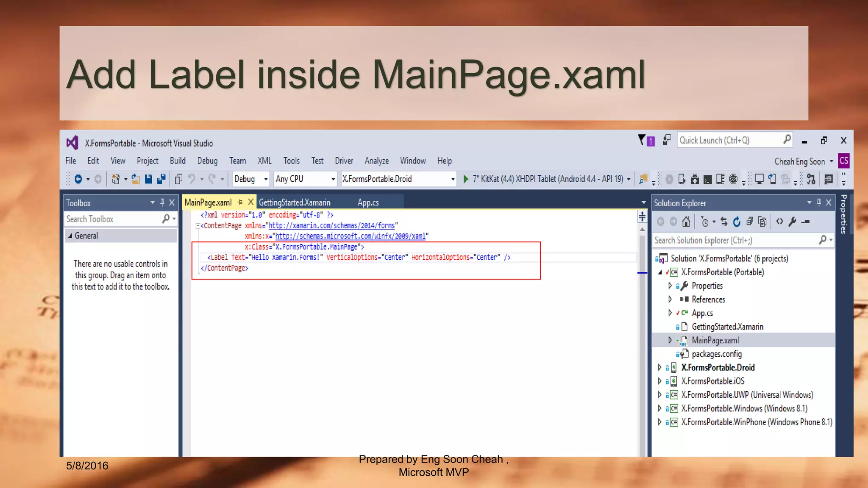Click the Visual Studio logo icon
This screenshot has width=868, height=488.
(x=72, y=143)
